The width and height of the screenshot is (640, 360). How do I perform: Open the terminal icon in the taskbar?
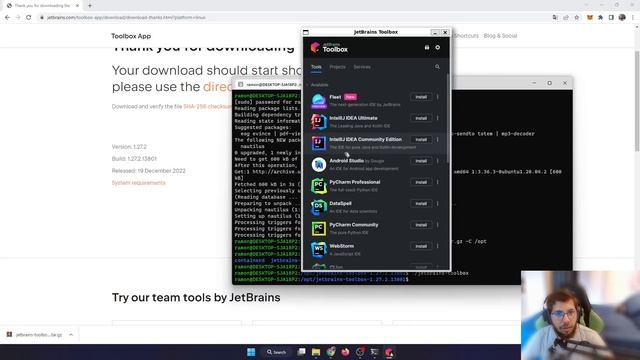pos(374,352)
